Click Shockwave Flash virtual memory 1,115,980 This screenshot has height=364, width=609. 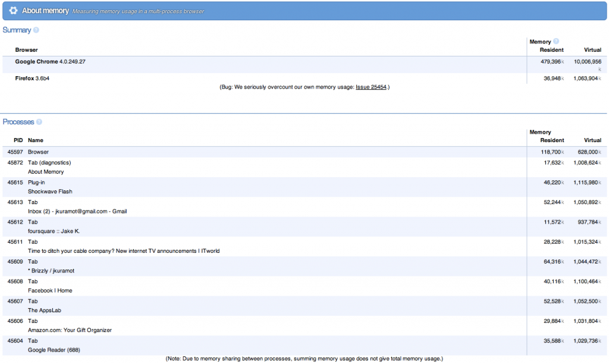[x=586, y=183]
